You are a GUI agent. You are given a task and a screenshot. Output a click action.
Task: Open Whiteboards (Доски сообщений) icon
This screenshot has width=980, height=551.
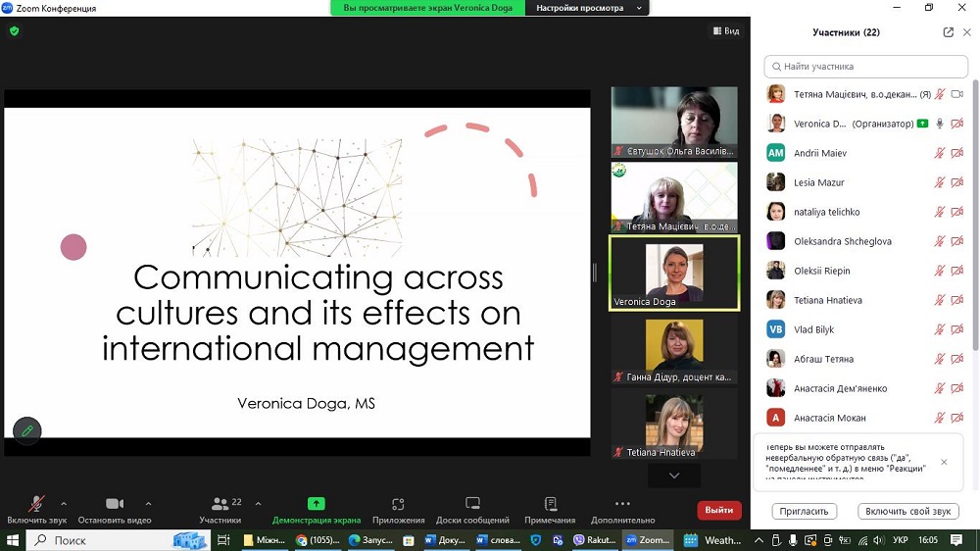[472, 504]
